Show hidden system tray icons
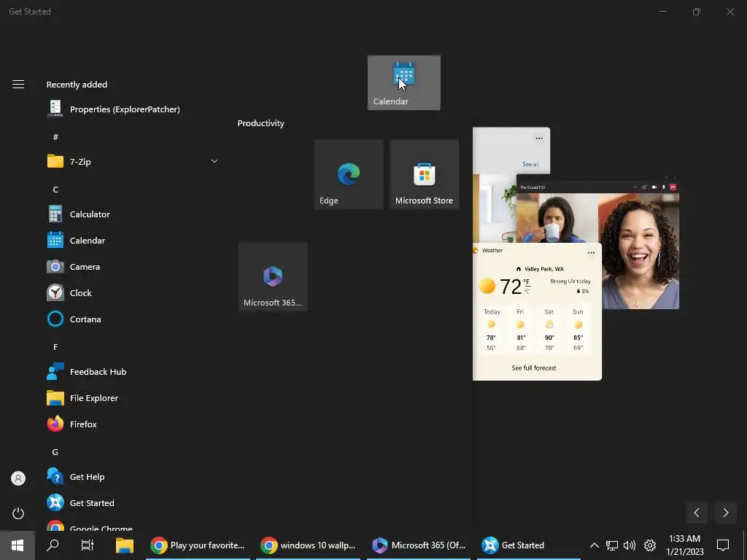 594,545
